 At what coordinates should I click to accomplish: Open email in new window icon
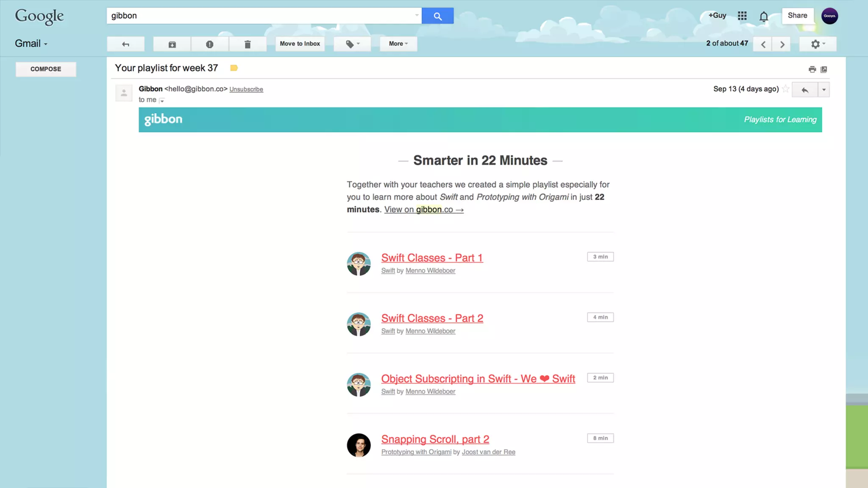coord(824,69)
